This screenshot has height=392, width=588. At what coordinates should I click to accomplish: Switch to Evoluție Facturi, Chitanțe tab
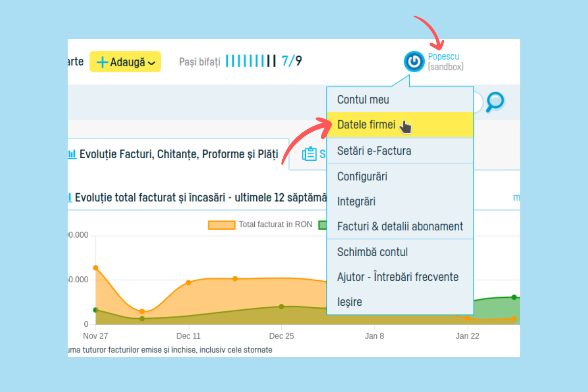point(178,154)
